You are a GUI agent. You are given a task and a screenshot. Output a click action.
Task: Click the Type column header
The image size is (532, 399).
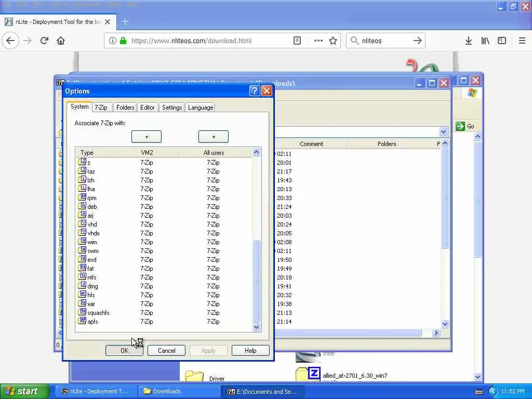point(94,153)
